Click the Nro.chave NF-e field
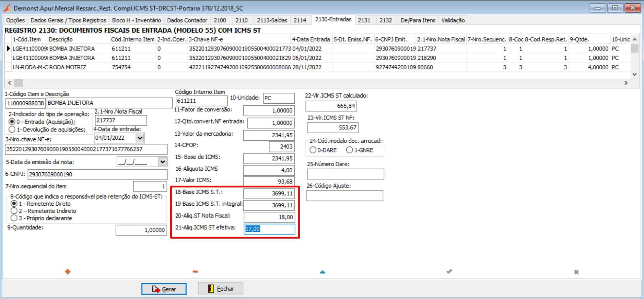Image resolution: width=644 pixels, height=299 pixels. pos(86,149)
